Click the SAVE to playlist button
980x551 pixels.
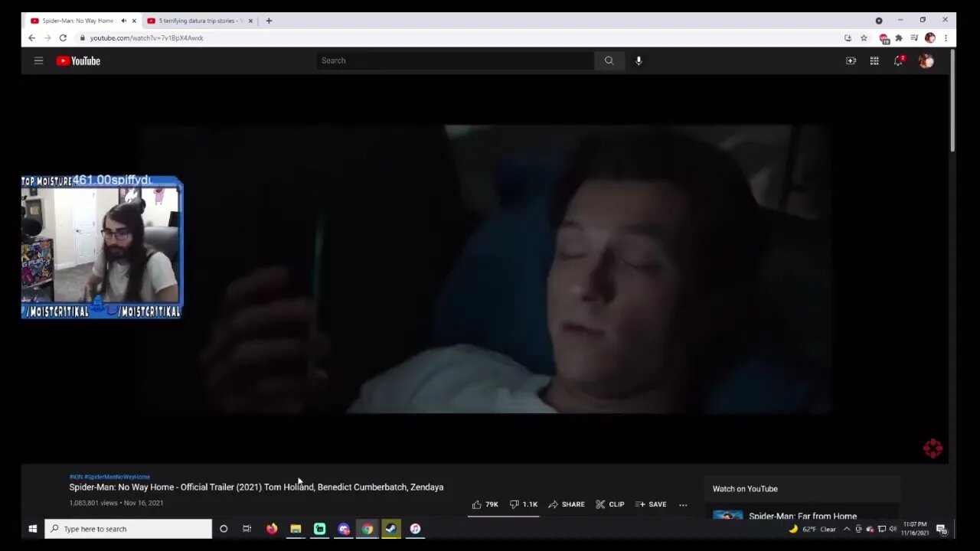[x=651, y=504]
